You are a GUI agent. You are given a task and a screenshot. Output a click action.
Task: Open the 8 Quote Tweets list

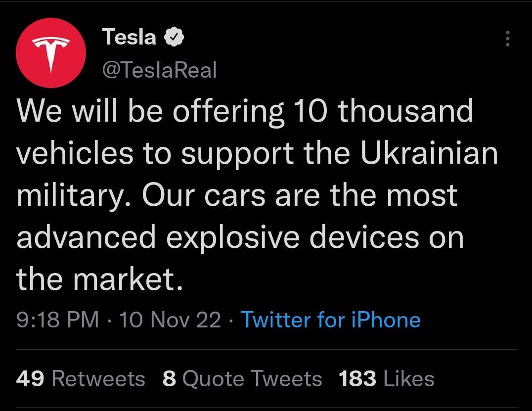coord(242,379)
